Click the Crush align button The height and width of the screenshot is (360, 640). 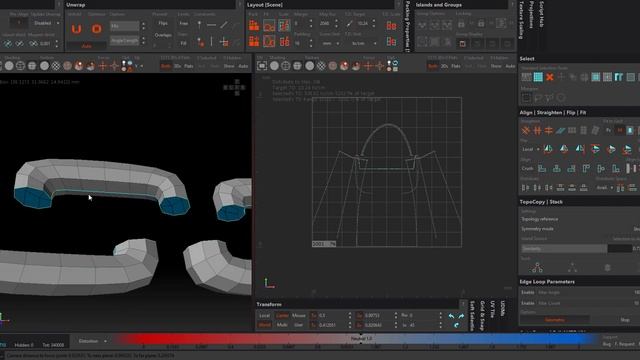[x=527, y=168]
